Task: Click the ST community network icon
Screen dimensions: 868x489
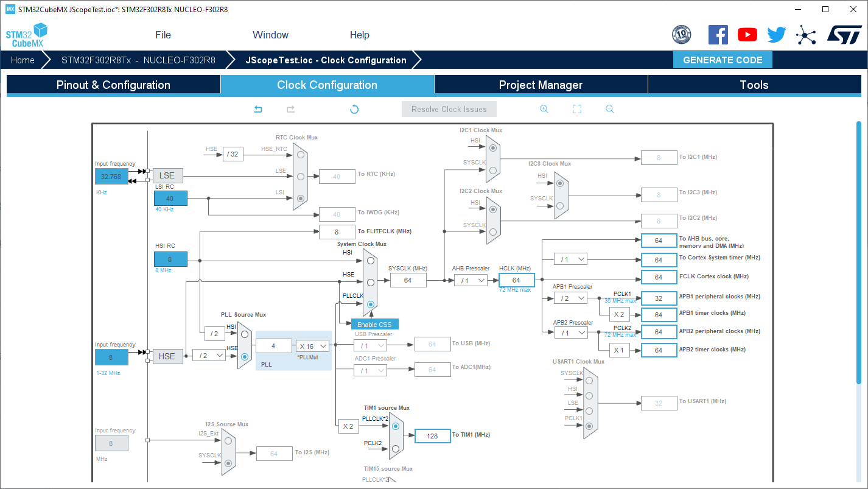Action: point(806,35)
